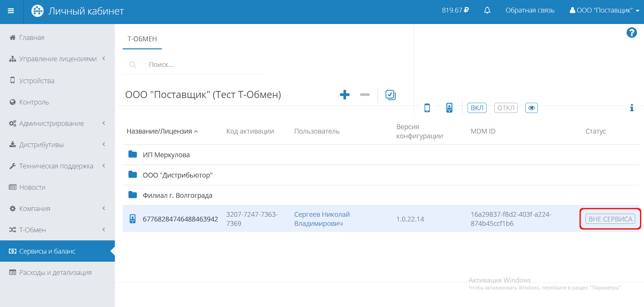The image size is (644, 307).
Task: Open Устройства in the sidebar
Action: (x=36, y=81)
